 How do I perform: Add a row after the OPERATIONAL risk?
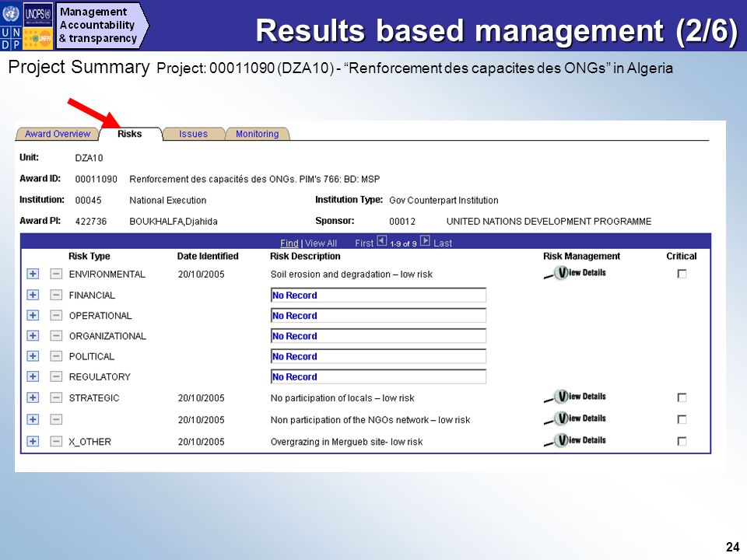tap(33, 315)
